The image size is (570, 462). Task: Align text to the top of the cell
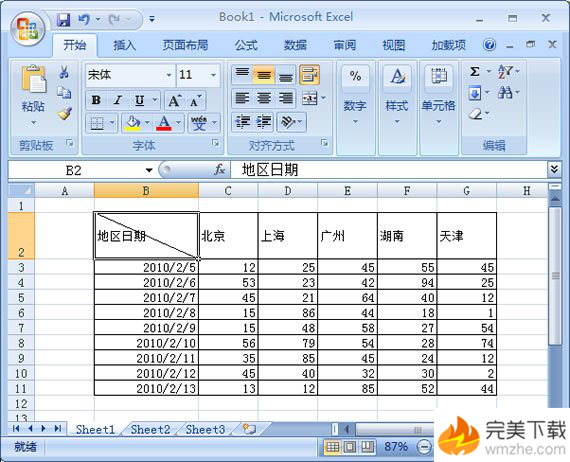(x=242, y=75)
